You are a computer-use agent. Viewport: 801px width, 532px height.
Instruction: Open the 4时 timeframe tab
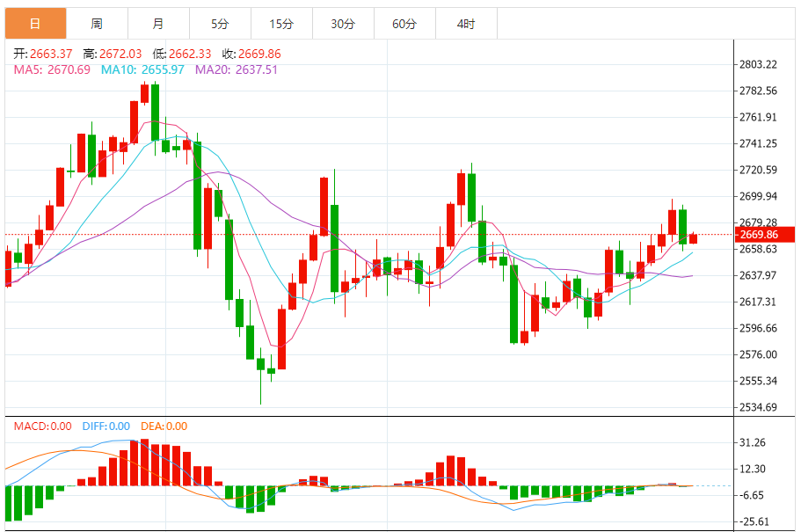(466, 24)
